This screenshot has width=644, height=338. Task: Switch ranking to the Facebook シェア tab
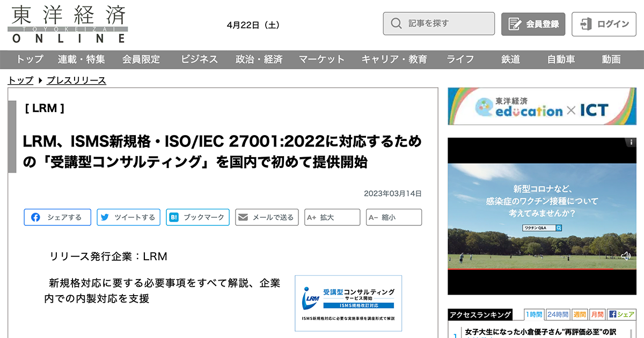(x=621, y=314)
